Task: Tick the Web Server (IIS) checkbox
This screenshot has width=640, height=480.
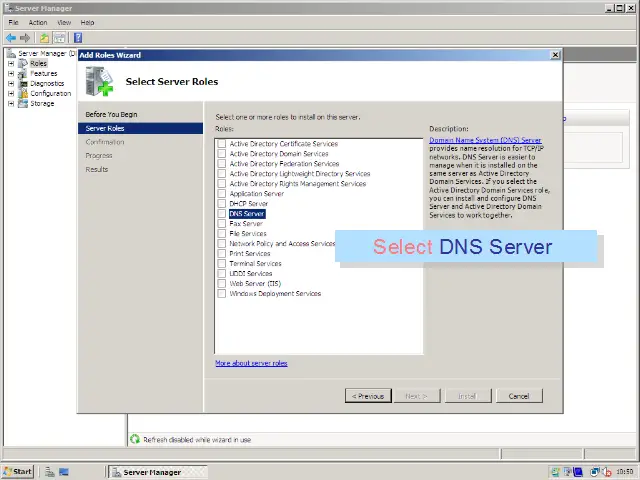Action: point(222,284)
